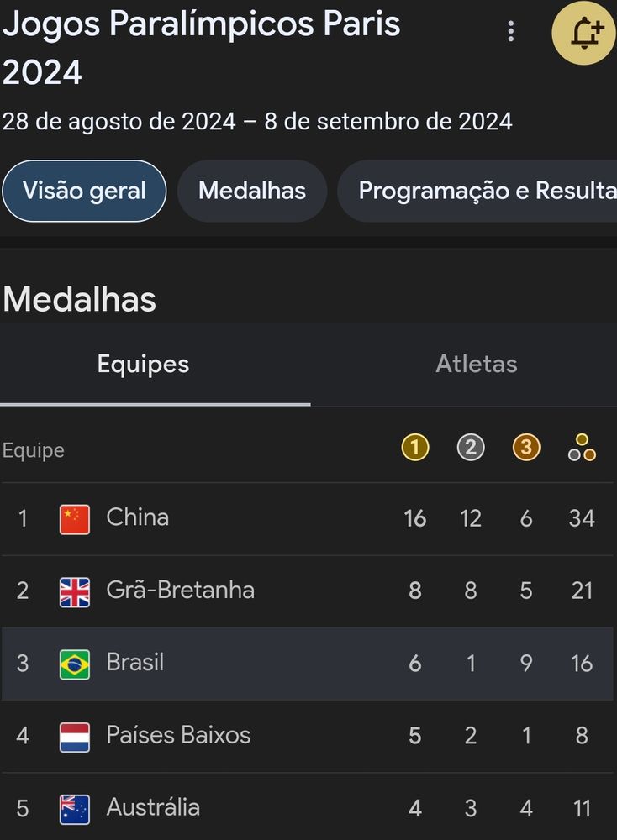This screenshot has width=617, height=840.
Task: Tap the Netherlands flag icon
Action: pyautogui.click(x=75, y=737)
